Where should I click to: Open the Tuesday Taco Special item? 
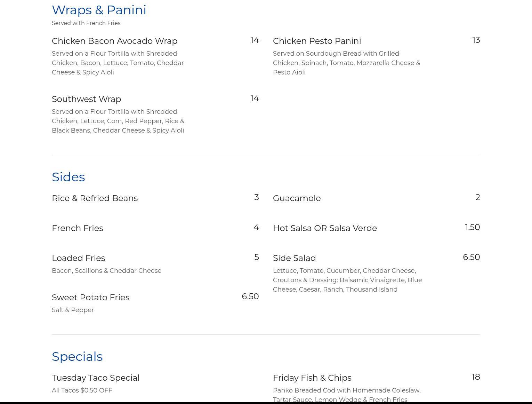pos(96,378)
